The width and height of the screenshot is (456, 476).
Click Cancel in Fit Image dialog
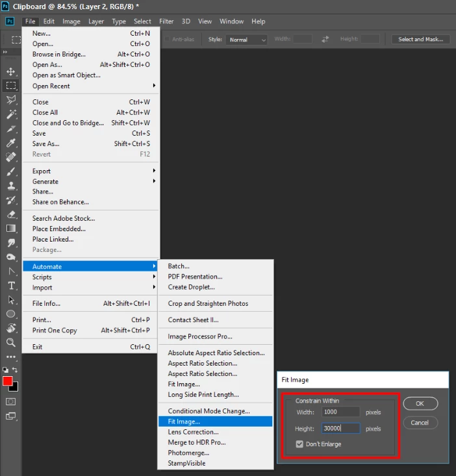(420, 423)
